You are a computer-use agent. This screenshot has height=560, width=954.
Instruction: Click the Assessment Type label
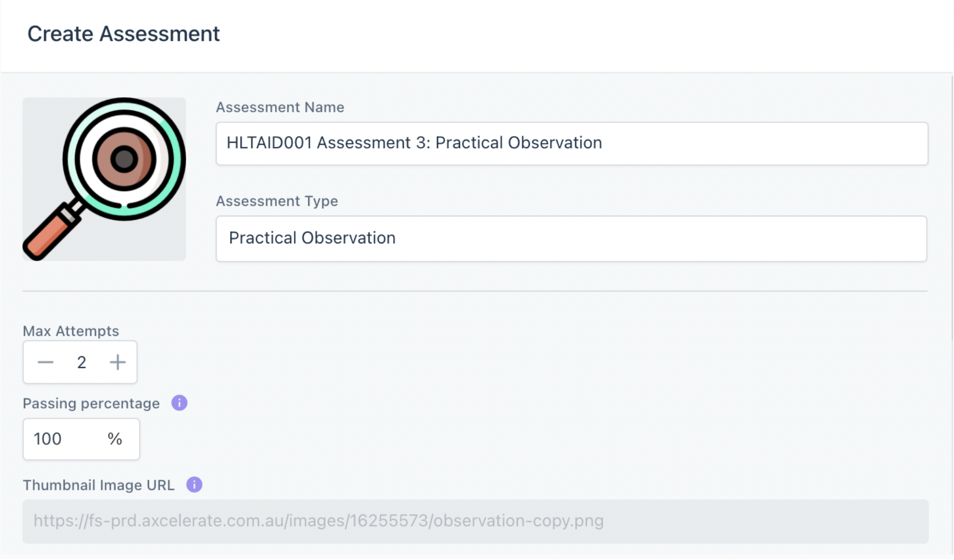tap(277, 201)
